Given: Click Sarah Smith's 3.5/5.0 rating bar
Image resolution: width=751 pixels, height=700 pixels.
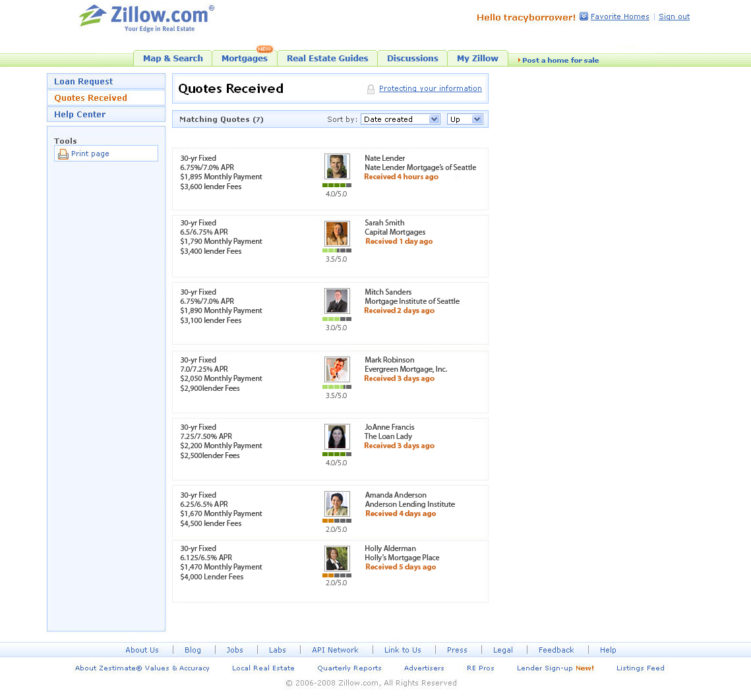Looking at the screenshot, I should [337, 250].
